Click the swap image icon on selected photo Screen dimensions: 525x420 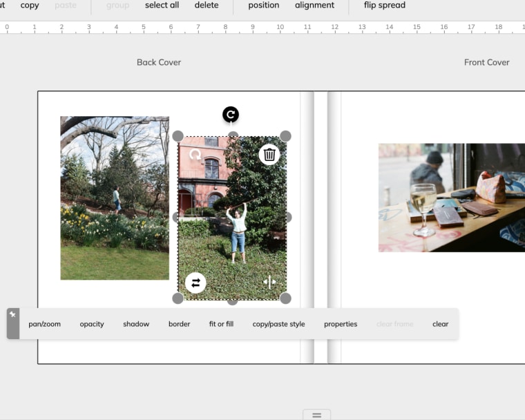coord(195,283)
